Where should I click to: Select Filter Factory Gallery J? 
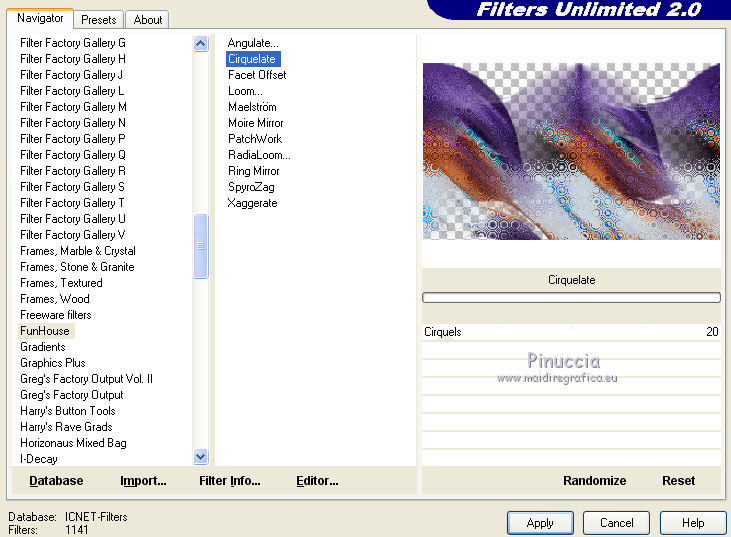(x=71, y=75)
